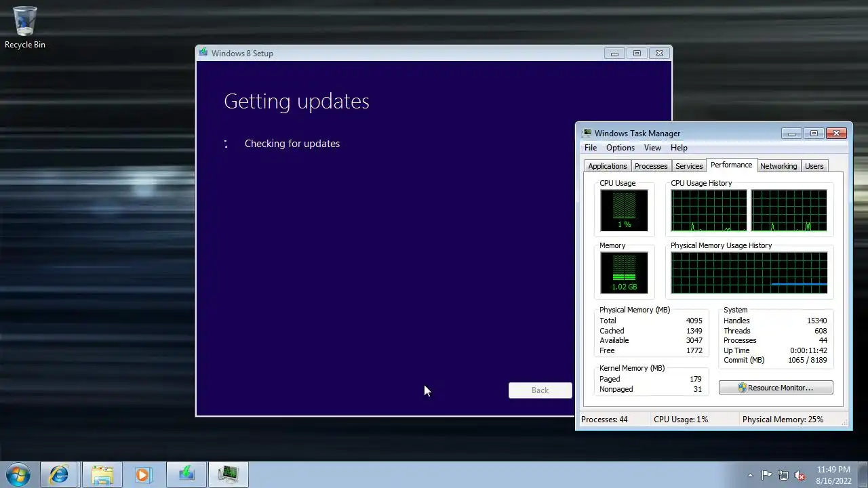Open the Help menu in Task Manager
The width and height of the screenshot is (868, 488).
coord(679,148)
